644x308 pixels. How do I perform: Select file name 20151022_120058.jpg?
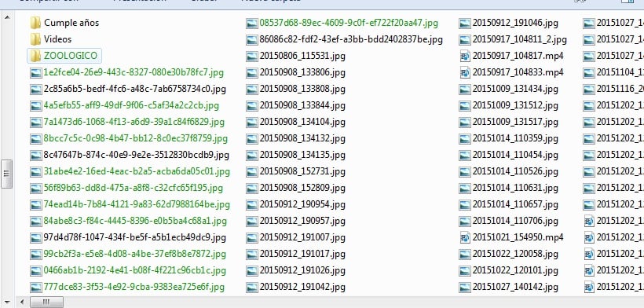(515, 254)
